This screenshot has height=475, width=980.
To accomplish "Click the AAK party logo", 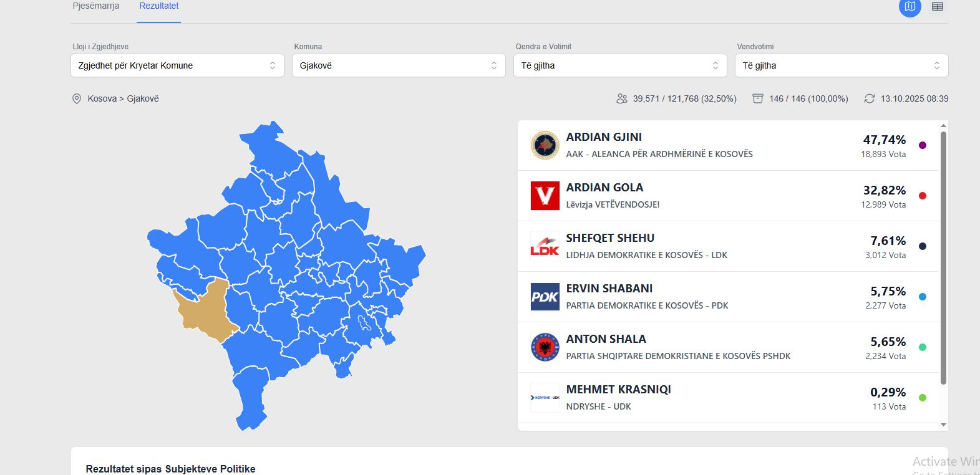I will point(545,145).
